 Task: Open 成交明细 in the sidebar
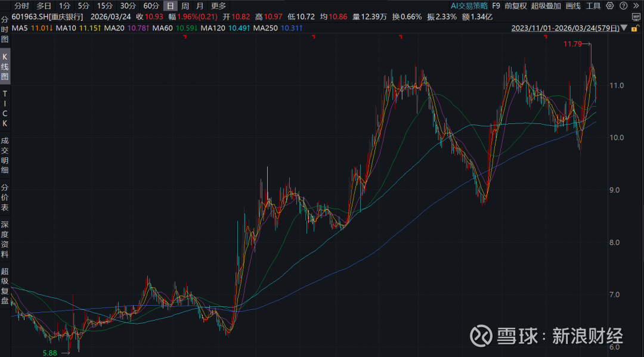(5, 156)
